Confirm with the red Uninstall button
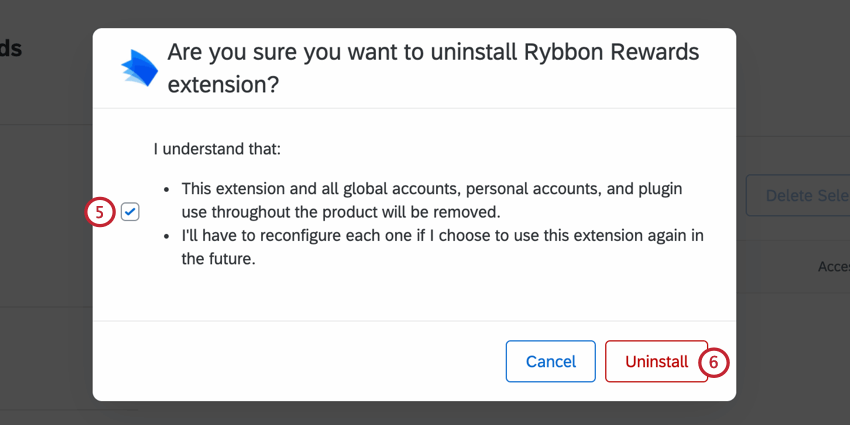 656,361
